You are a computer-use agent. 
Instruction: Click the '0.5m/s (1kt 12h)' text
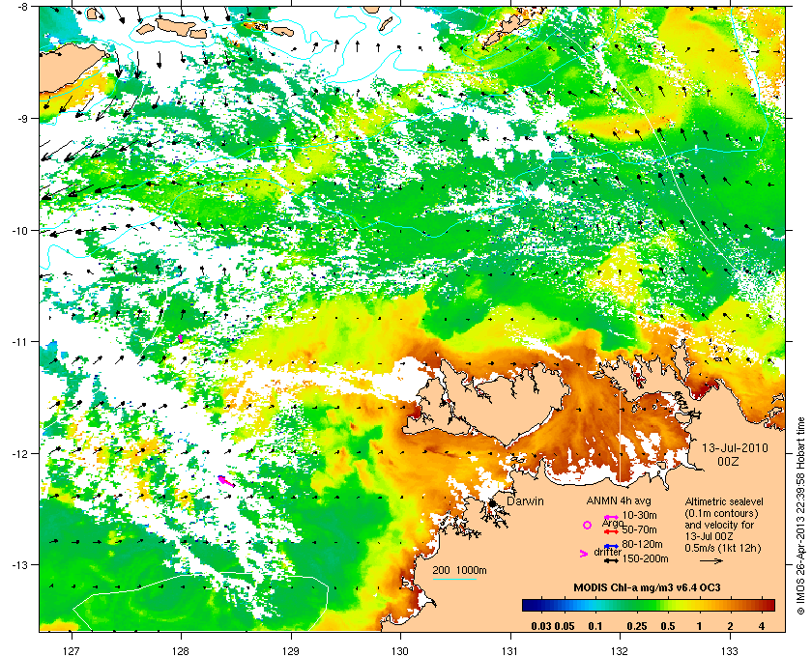pos(723,548)
